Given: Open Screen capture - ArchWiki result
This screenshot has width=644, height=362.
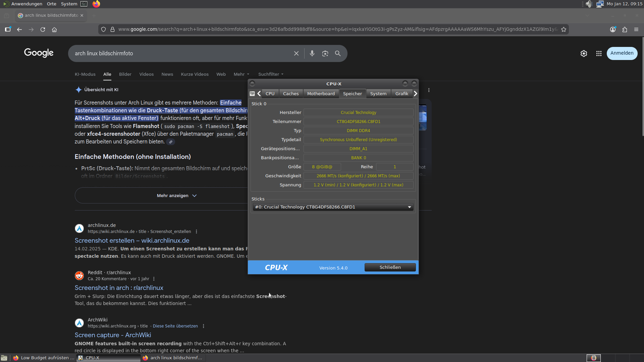Looking at the screenshot, I should 113,335.
